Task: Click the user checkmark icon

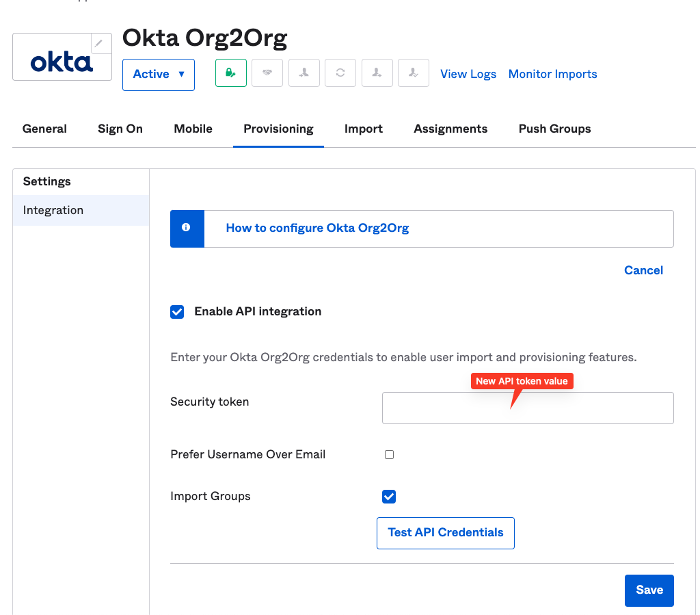Action: coord(413,73)
